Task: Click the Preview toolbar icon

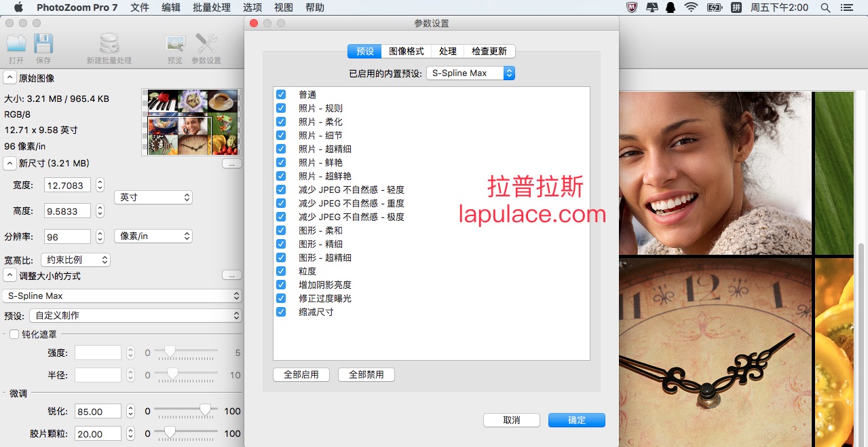Action: click(x=175, y=44)
